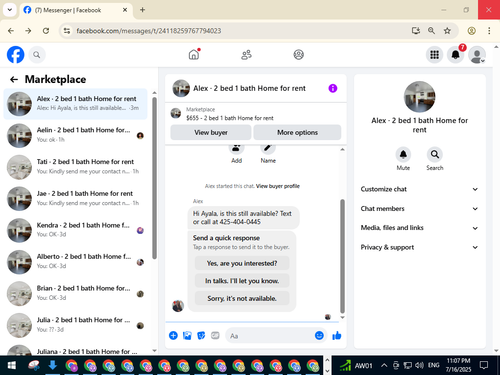Open the Julia conversation in the list
Screen dimensions: 500x375
pyautogui.click(x=75, y=325)
